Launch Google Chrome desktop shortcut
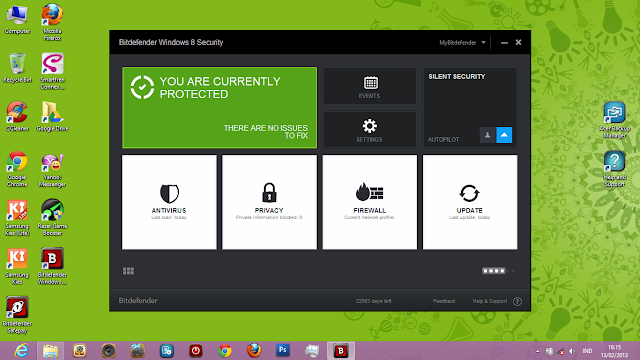The image size is (640, 360). 17,169
